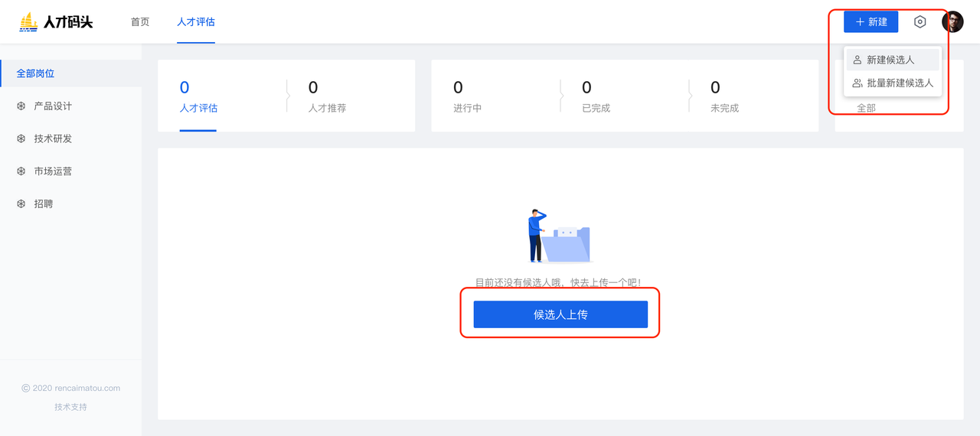
Task: Click the 市场运营 sidebar icon
Action: tap(21, 171)
